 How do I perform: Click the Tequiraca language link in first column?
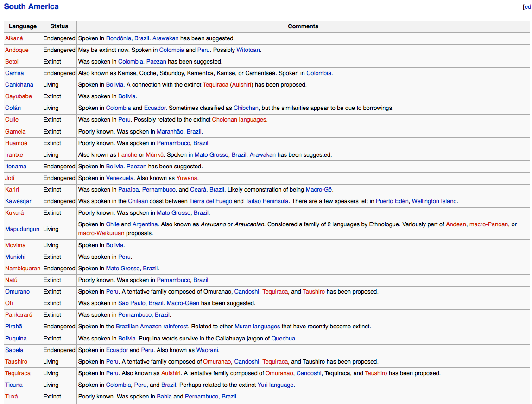tap(18, 373)
